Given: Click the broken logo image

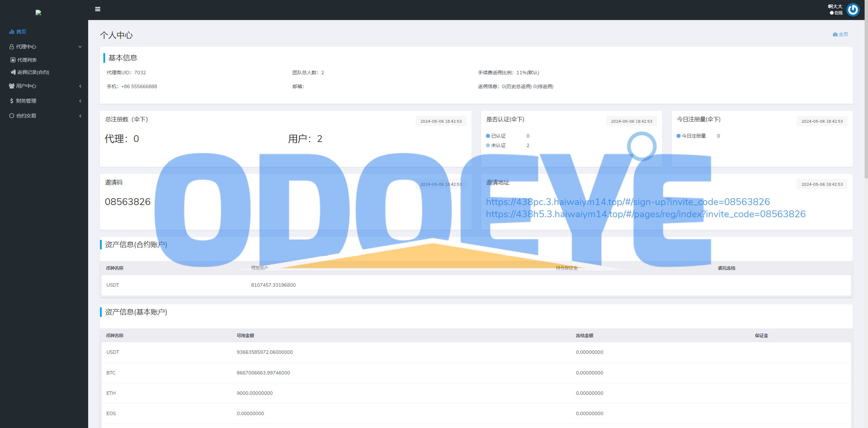Looking at the screenshot, I should tap(38, 13).
